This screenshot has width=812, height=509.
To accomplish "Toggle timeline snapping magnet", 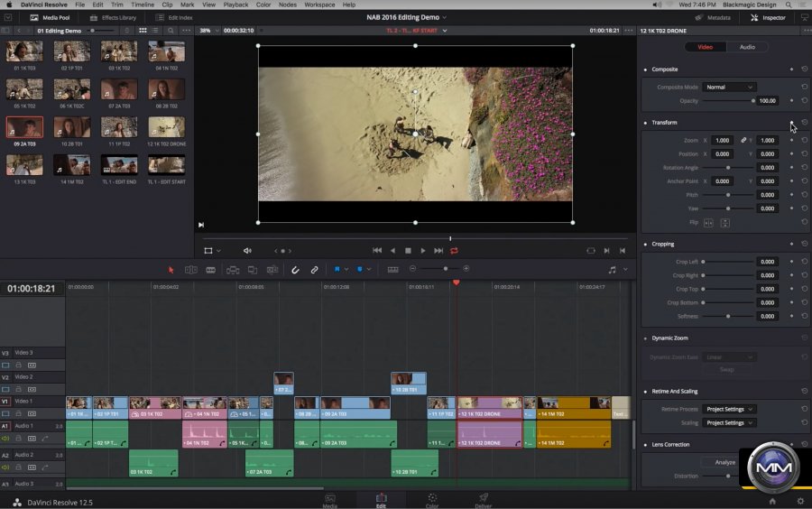I will click(x=295, y=270).
